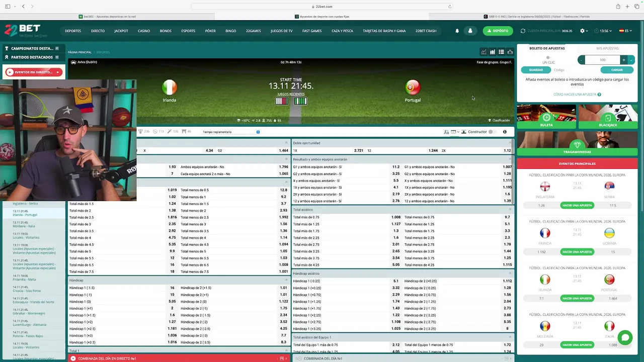644x362 pixels.
Task: Collapse the Total asiático market
Action: pyautogui.click(x=510, y=210)
